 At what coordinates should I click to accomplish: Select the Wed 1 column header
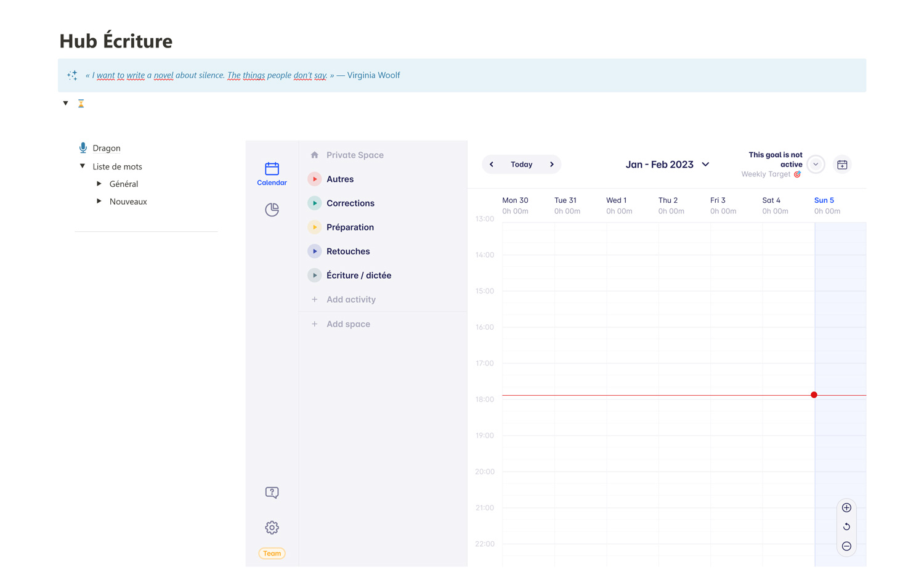(x=616, y=200)
